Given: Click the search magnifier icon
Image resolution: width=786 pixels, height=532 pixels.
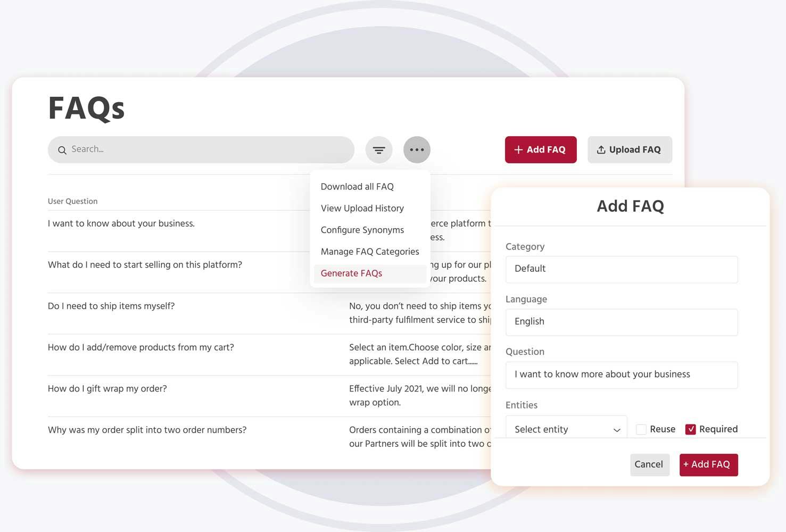Looking at the screenshot, I should coord(62,150).
